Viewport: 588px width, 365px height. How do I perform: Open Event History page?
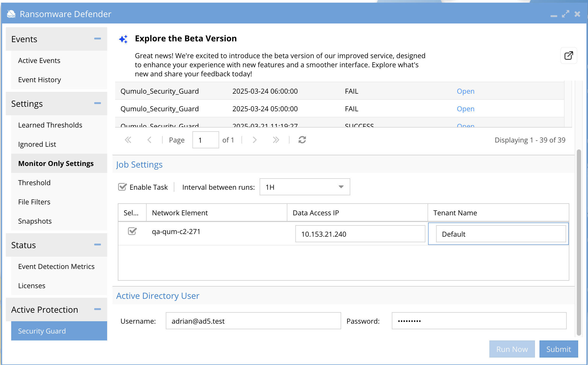[59, 80]
